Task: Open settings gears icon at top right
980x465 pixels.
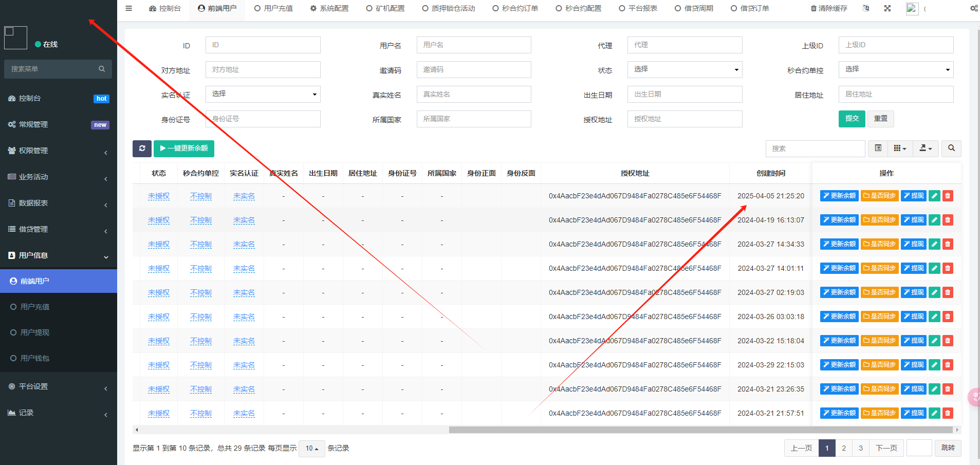Action: click(974, 8)
